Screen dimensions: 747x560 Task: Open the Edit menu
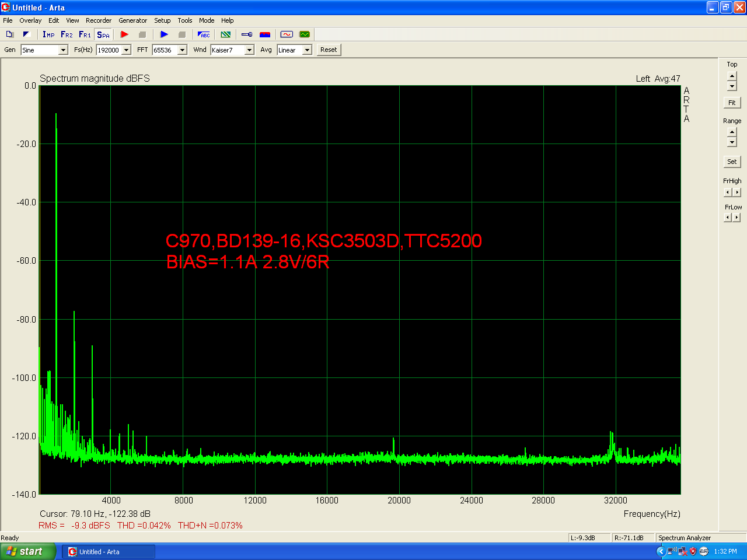pos(54,20)
